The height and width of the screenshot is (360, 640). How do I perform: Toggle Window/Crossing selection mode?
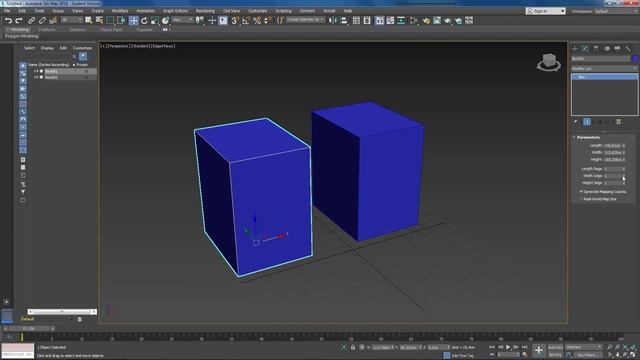click(x=121, y=20)
